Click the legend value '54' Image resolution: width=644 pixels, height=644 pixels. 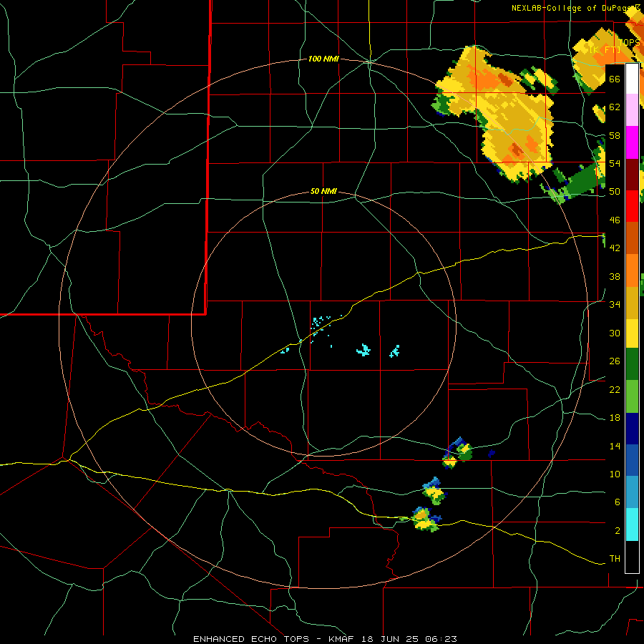615,163
